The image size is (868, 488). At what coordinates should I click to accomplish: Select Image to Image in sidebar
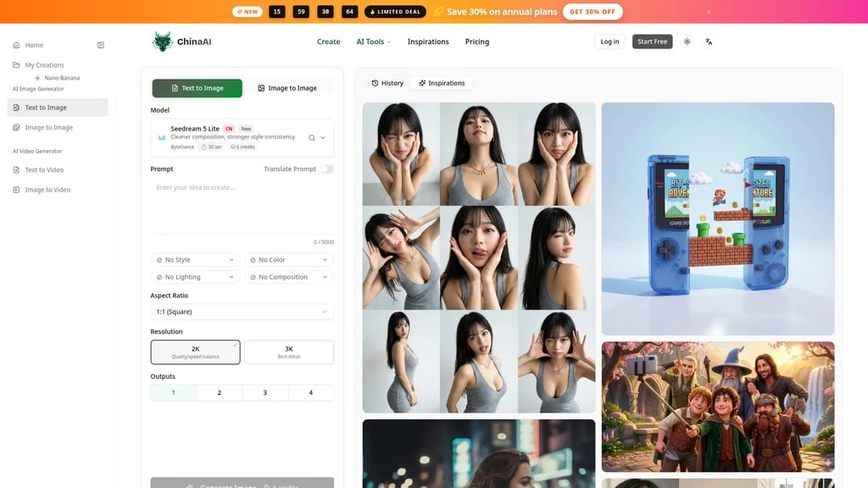tap(58, 127)
